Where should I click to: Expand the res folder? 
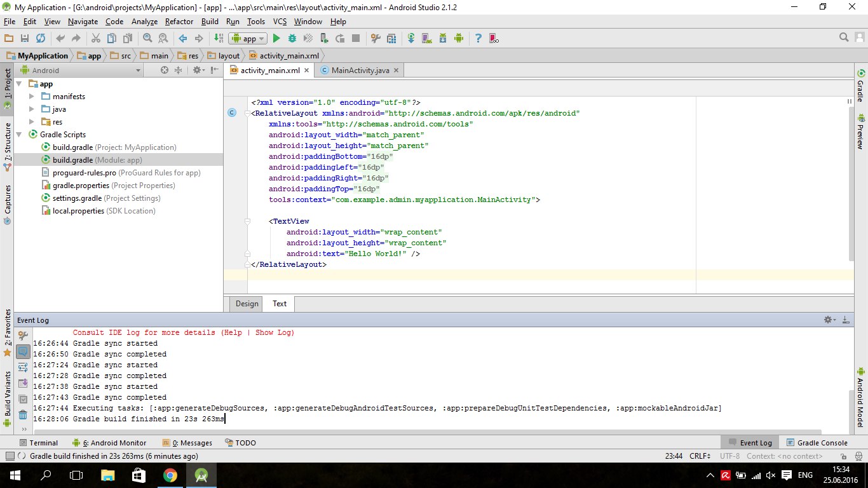coord(32,122)
